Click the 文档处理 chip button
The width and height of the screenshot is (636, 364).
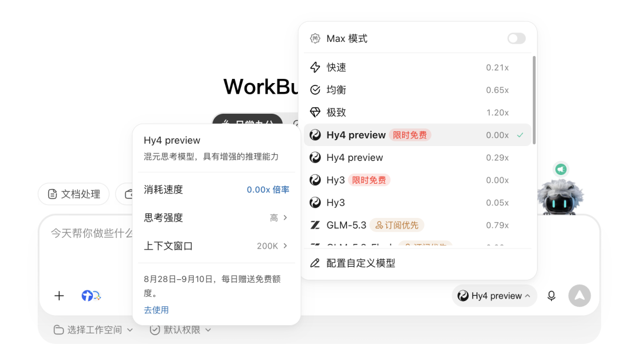[74, 194]
